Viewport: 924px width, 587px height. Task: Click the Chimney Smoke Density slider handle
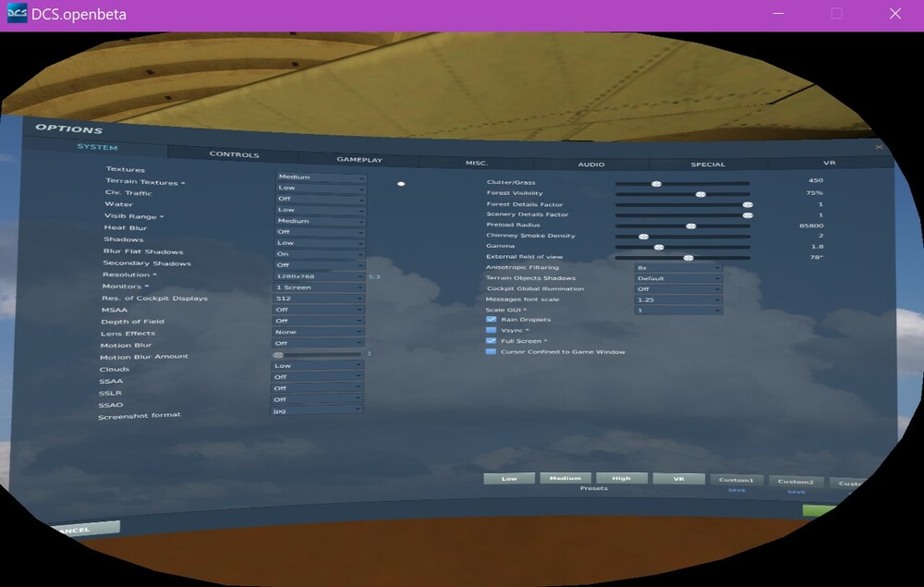tap(643, 237)
